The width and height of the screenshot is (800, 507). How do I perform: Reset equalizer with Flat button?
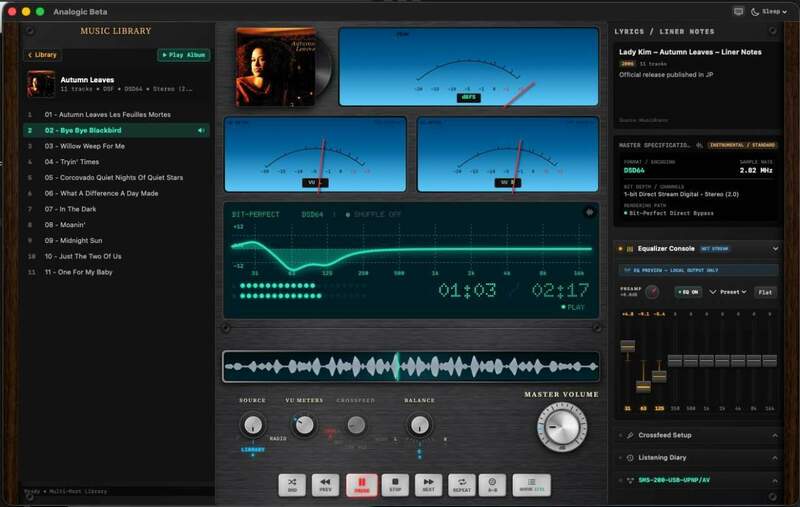pos(765,292)
